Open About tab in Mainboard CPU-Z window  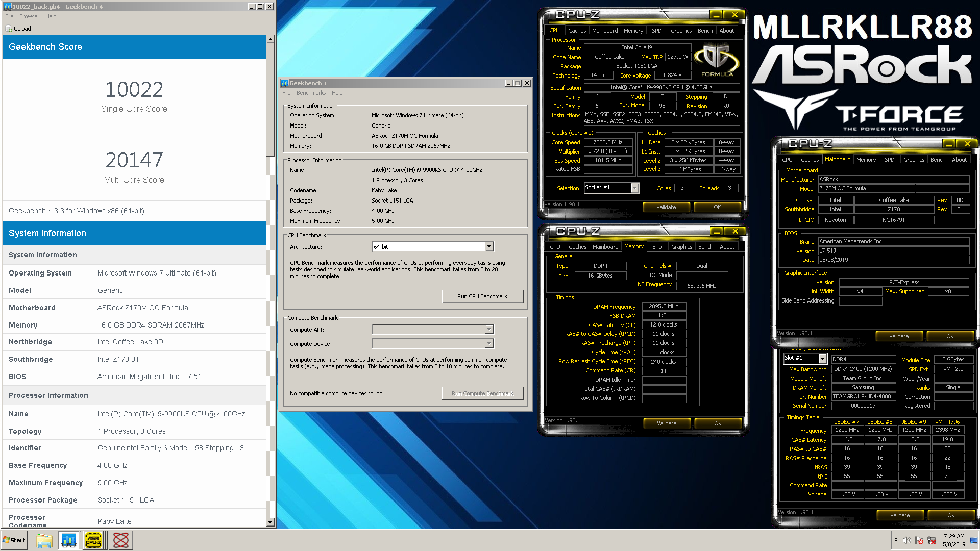tap(959, 160)
